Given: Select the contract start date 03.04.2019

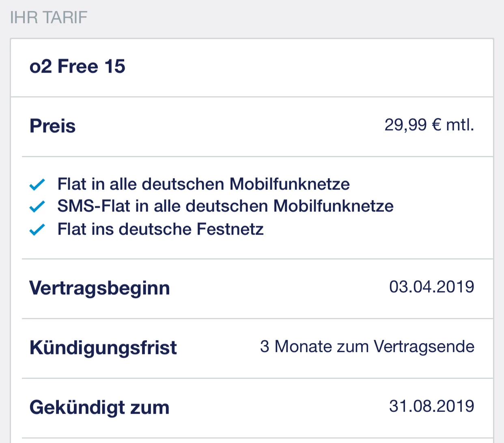Looking at the screenshot, I should 431,287.
